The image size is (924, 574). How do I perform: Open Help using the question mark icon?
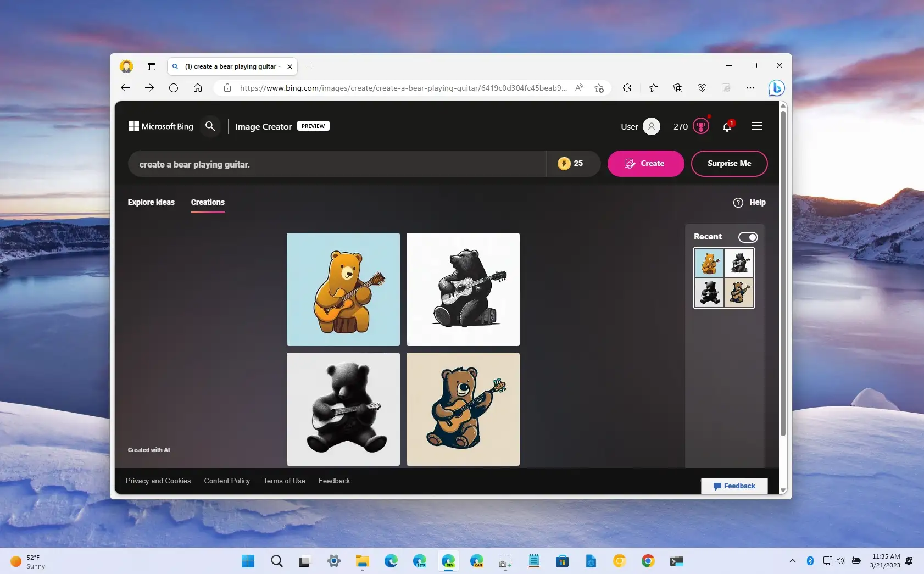tap(738, 202)
